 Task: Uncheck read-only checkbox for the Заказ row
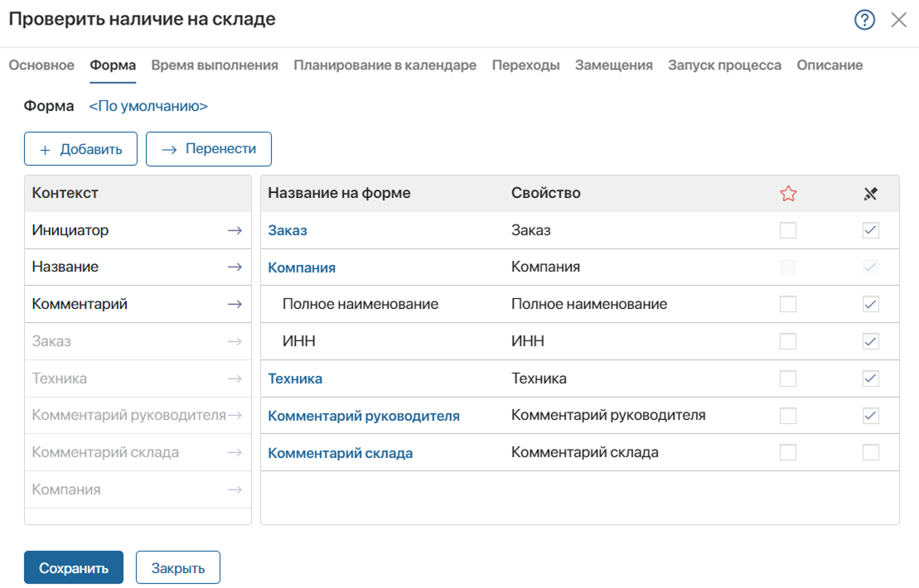tap(870, 230)
